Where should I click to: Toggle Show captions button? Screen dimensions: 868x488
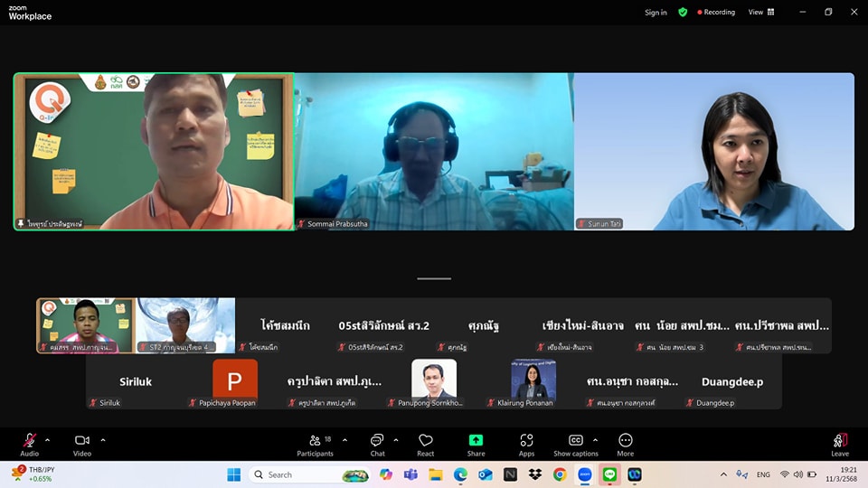click(575, 443)
